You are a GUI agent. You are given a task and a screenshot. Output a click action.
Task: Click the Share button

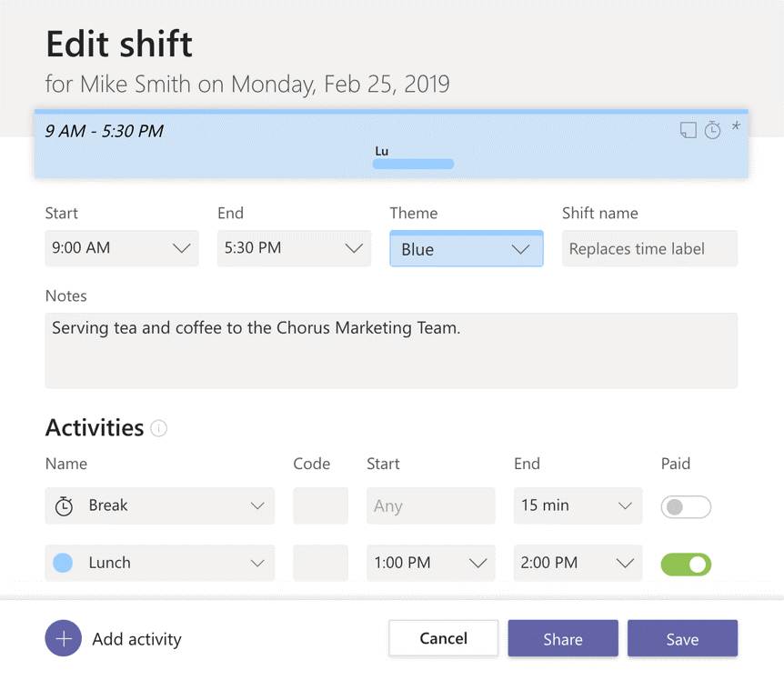point(563,639)
